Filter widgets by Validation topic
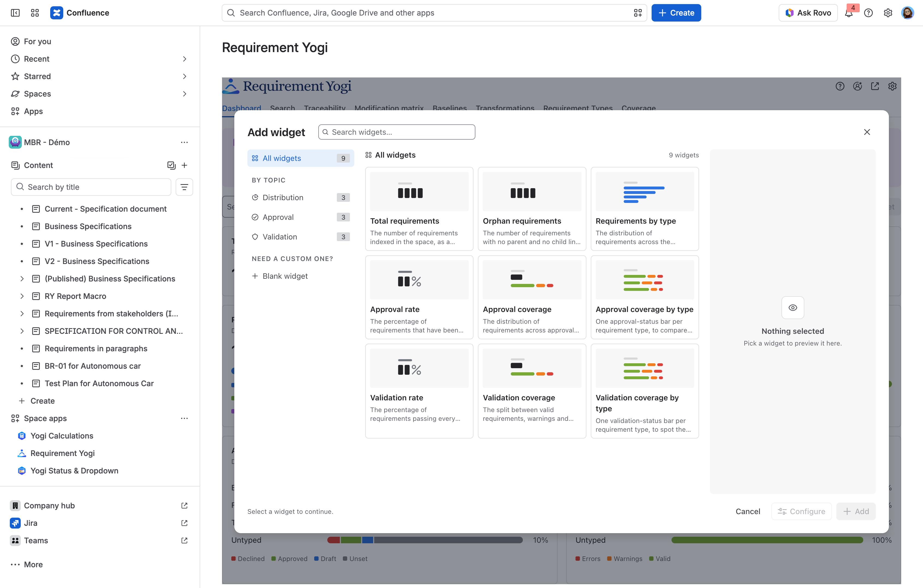 (301, 237)
